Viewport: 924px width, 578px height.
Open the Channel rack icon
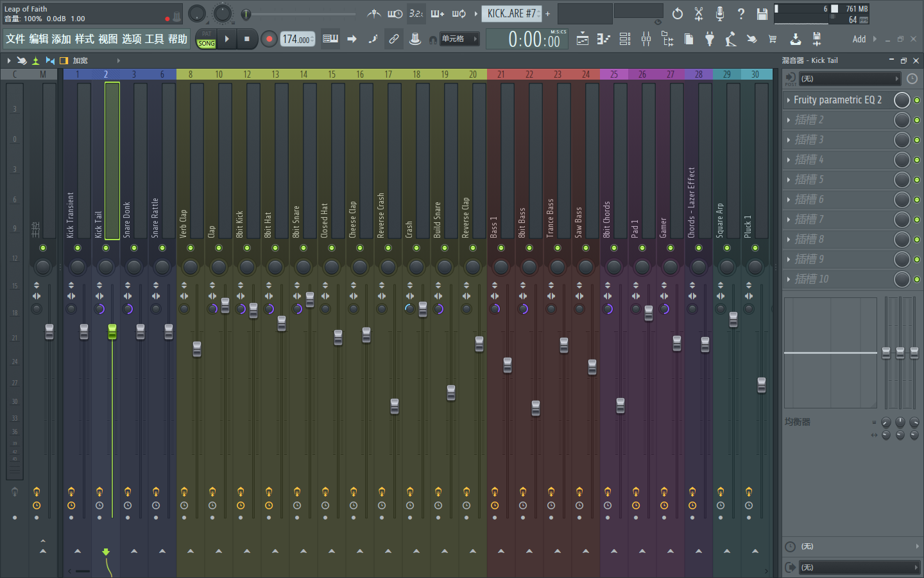pyautogui.click(x=624, y=39)
